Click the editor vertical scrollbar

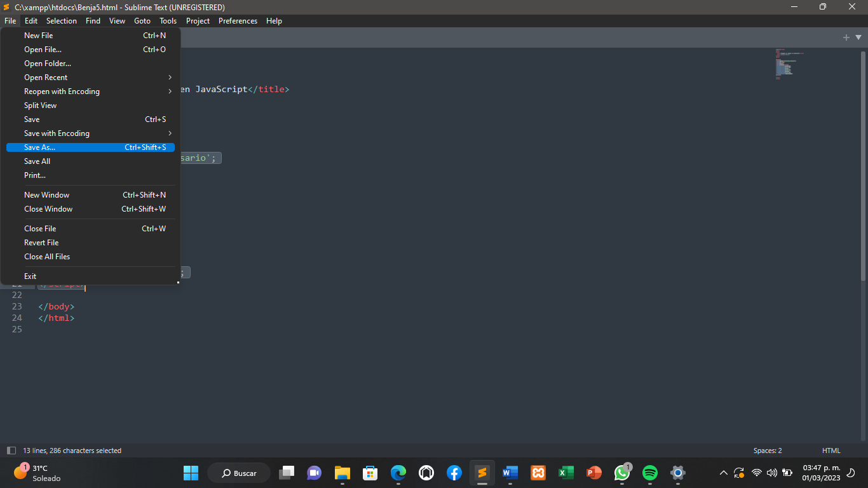pos(863,165)
